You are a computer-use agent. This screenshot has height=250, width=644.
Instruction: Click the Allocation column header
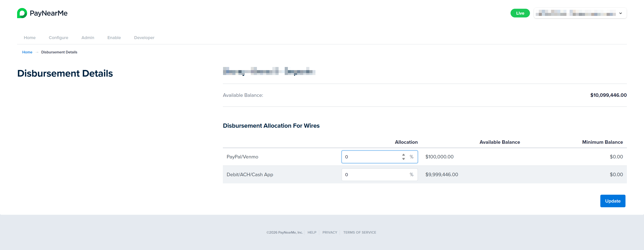(x=406, y=142)
